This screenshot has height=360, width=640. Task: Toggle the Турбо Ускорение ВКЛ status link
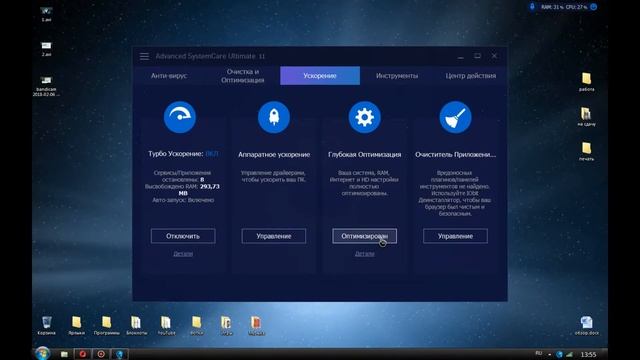click(x=212, y=154)
